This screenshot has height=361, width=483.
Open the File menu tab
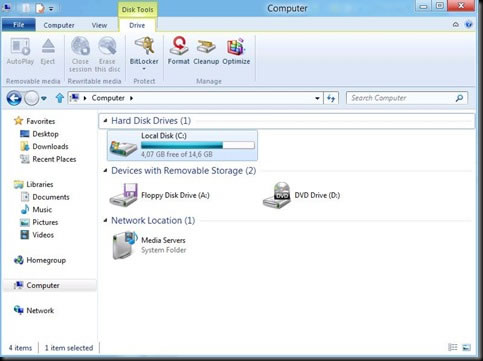point(18,25)
